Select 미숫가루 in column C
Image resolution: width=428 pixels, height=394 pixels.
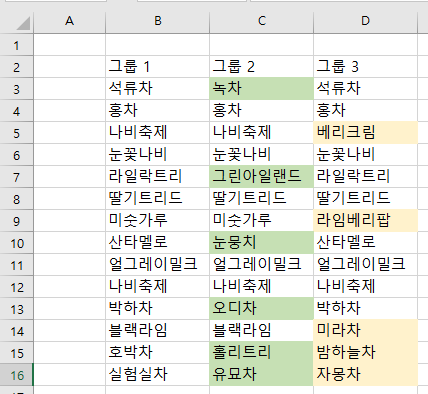[262, 221]
